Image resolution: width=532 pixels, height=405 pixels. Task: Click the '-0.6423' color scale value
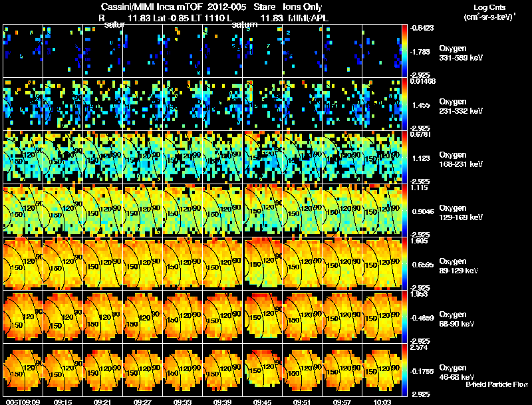click(x=422, y=28)
